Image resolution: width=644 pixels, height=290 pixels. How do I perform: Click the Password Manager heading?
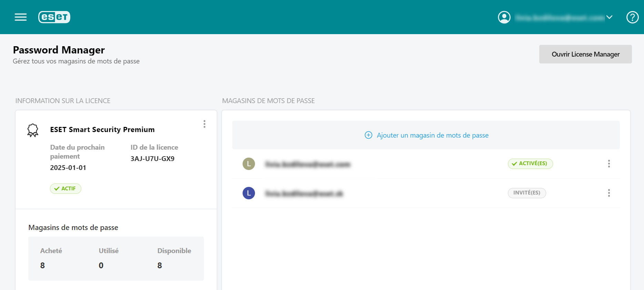[x=59, y=50]
